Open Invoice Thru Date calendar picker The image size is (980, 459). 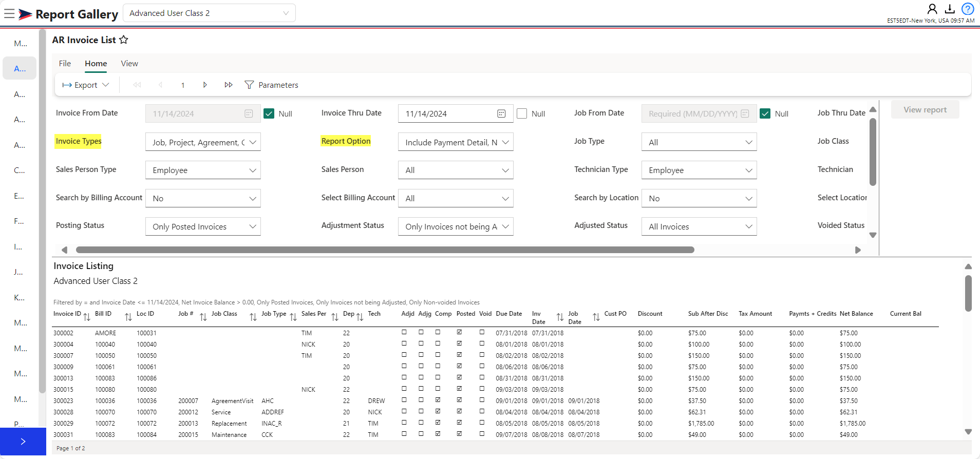click(x=501, y=113)
